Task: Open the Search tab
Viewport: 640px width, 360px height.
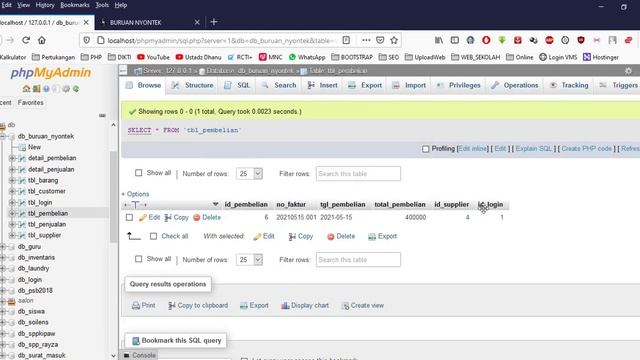Action: tap(279, 85)
